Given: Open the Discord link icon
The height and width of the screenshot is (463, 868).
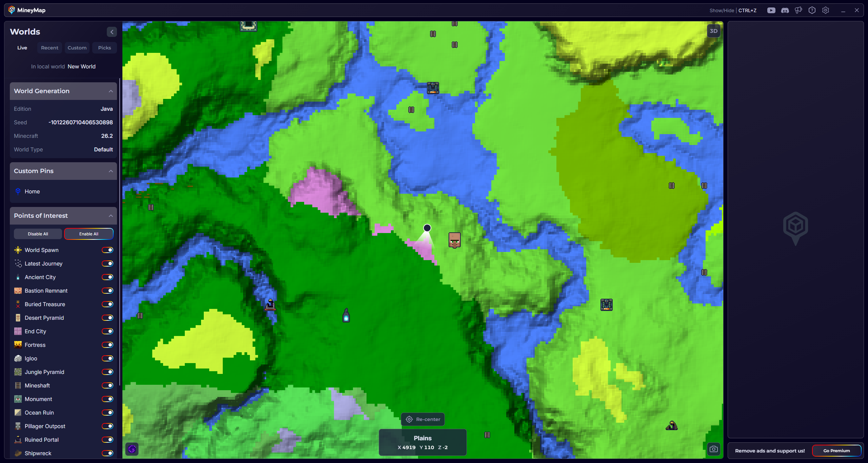Looking at the screenshot, I should coord(785,10).
